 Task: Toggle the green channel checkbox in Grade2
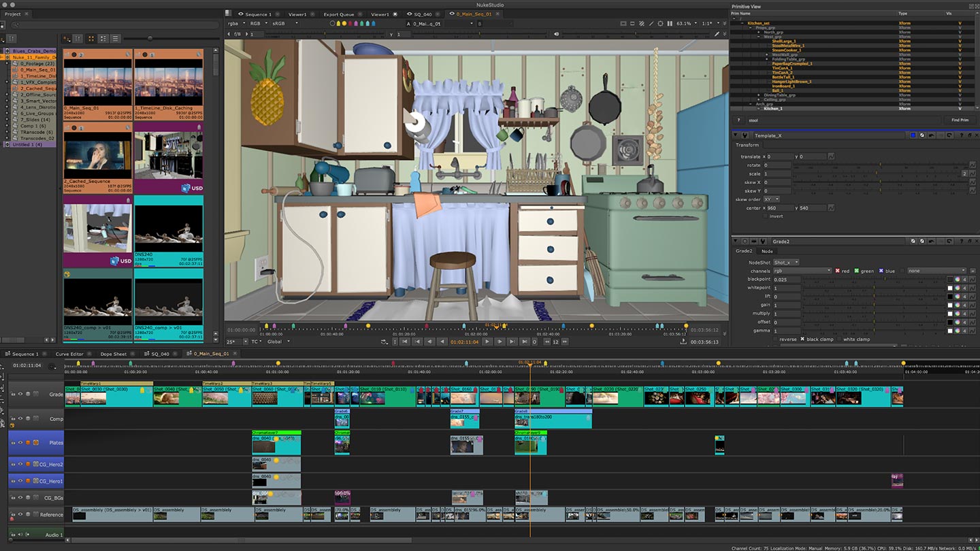click(x=857, y=271)
